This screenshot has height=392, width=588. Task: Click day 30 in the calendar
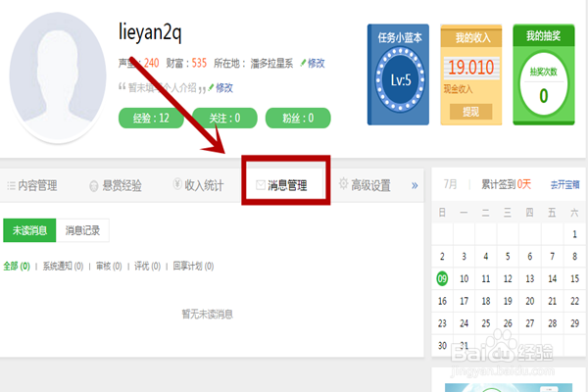click(443, 346)
